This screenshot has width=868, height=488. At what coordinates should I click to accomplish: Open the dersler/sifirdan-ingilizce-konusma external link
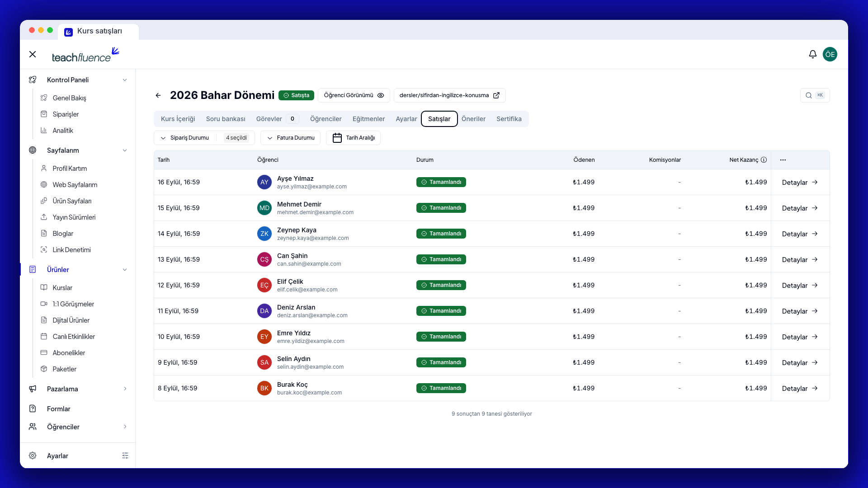[x=449, y=95]
